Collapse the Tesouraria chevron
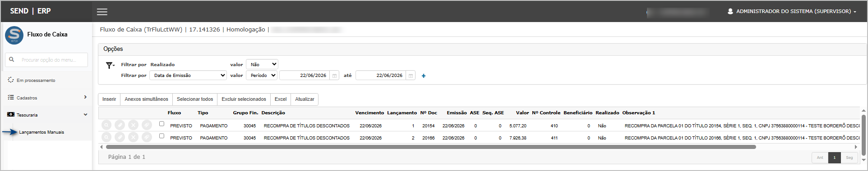This screenshot has height=171, width=868. (85, 115)
